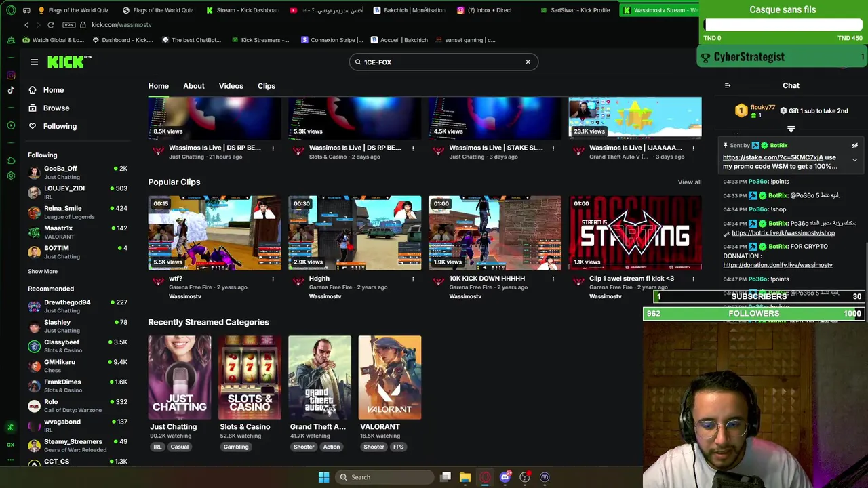Click the Classybeef channel avatar

tap(34, 346)
